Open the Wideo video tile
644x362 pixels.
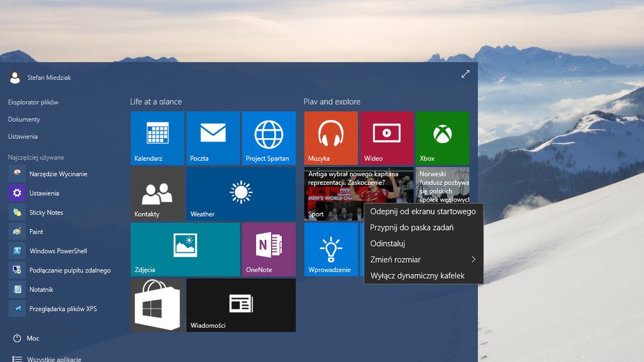pos(387,138)
